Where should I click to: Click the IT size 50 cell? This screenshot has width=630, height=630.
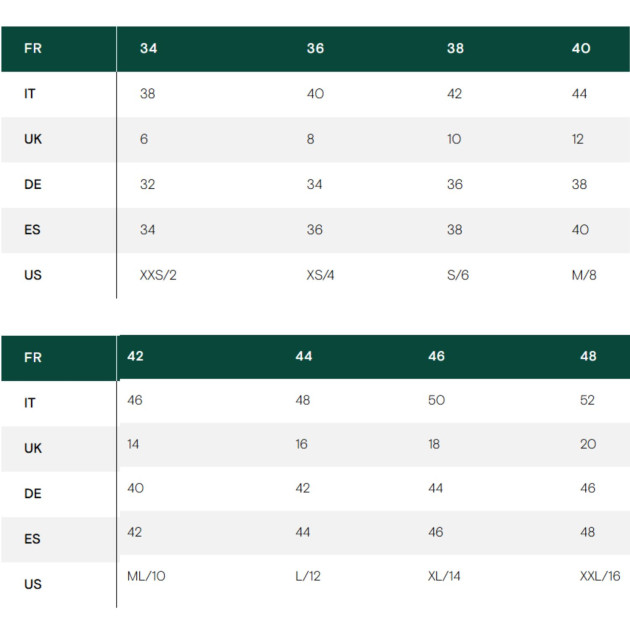pyautogui.click(x=436, y=400)
